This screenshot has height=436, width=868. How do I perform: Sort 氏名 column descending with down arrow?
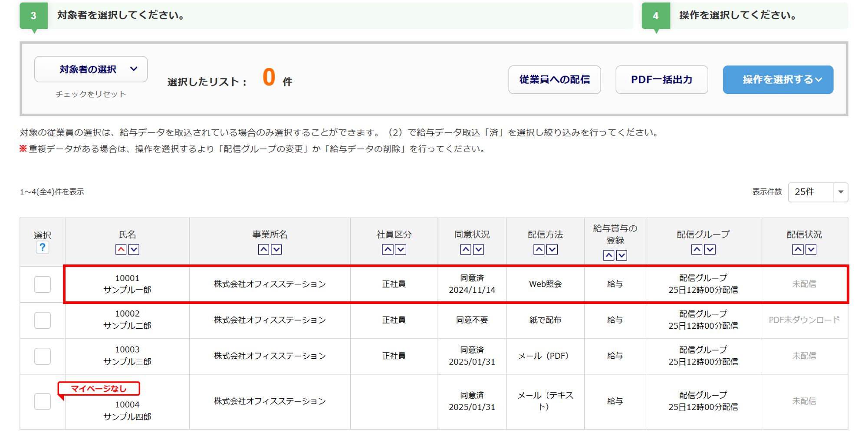pos(134,250)
